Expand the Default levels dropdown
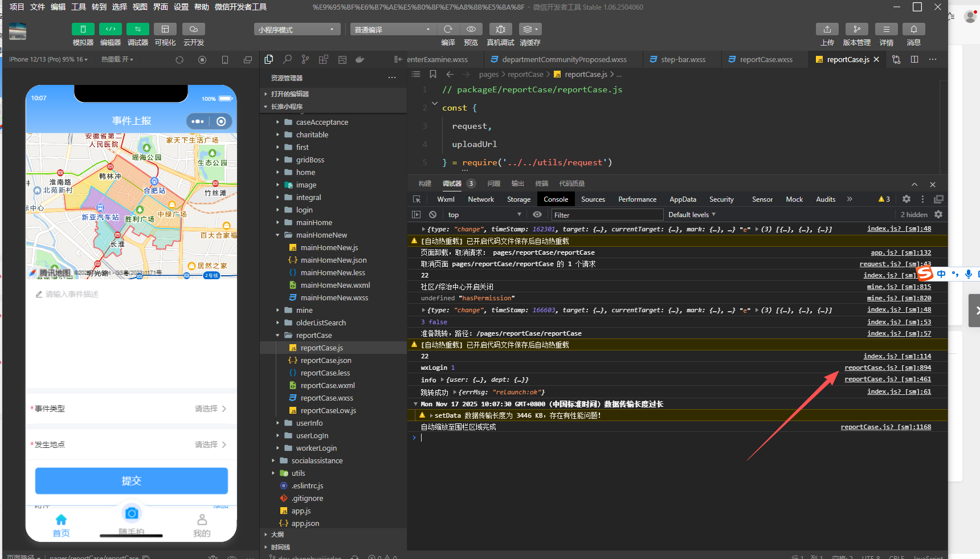This screenshot has width=980, height=559. tap(692, 215)
